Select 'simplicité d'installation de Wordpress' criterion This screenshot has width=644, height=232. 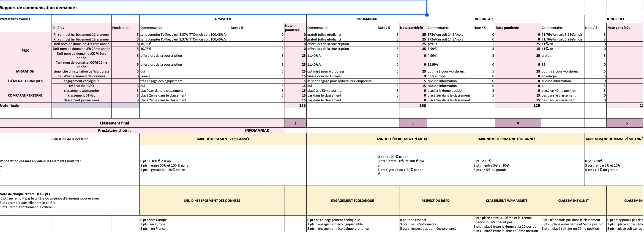(x=82, y=71)
